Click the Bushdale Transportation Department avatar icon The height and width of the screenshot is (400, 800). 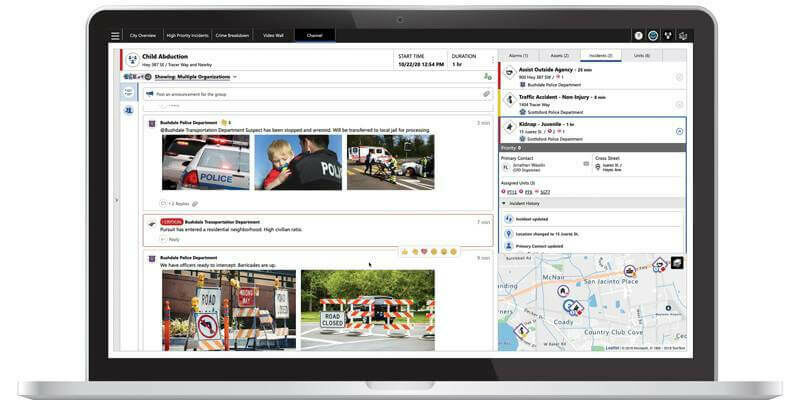point(152,223)
